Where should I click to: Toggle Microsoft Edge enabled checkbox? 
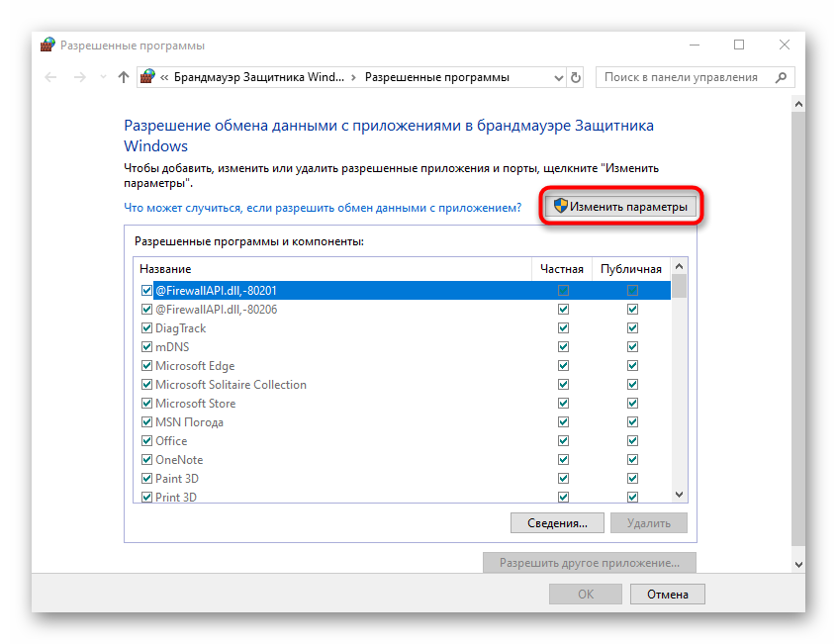coord(146,365)
